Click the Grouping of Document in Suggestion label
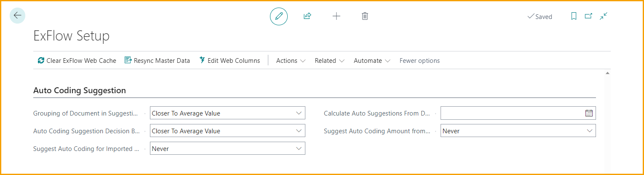 (86, 113)
